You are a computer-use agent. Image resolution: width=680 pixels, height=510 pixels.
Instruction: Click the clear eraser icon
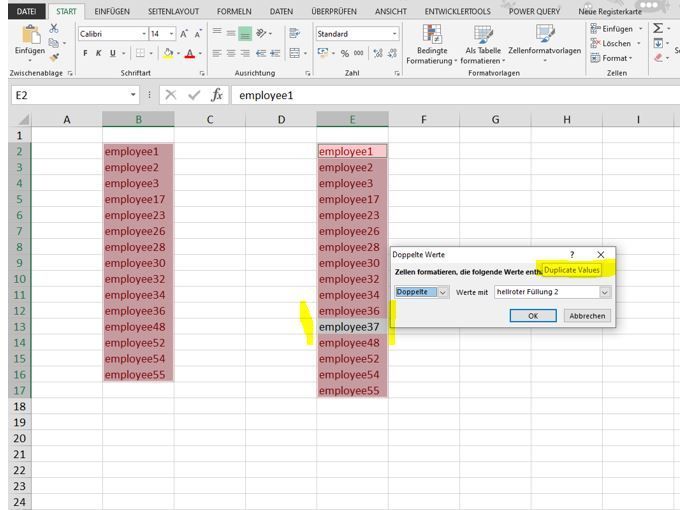coord(658,58)
